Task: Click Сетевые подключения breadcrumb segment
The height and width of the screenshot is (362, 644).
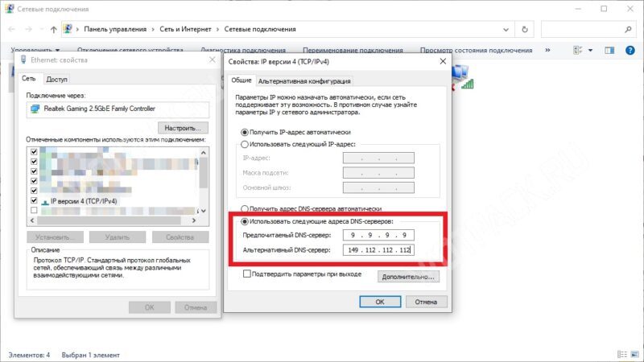Action: (260, 29)
